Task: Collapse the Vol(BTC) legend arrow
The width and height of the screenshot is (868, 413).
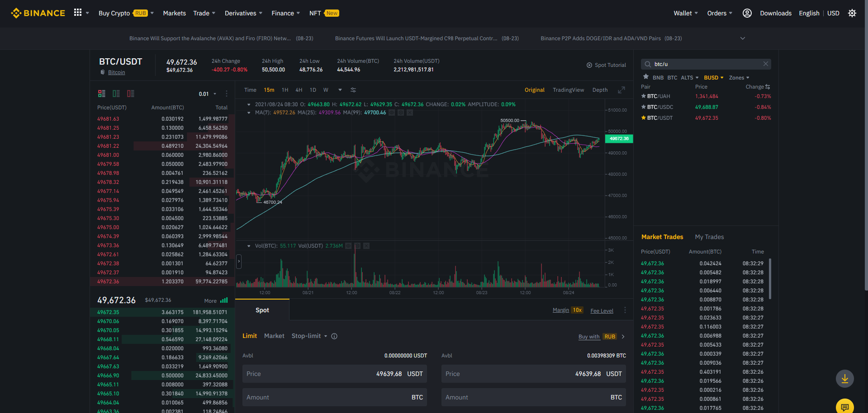Action: pyautogui.click(x=249, y=246)
